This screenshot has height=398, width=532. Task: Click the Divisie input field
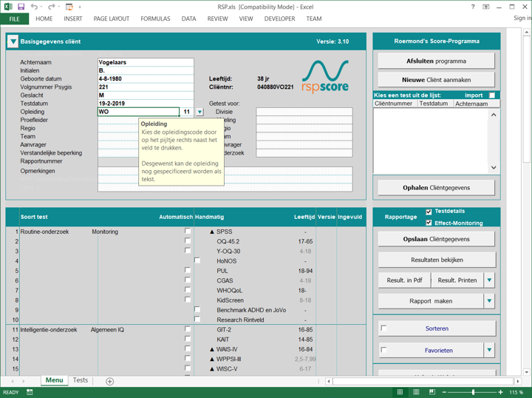pyautogui.click(x=304, y=112)
